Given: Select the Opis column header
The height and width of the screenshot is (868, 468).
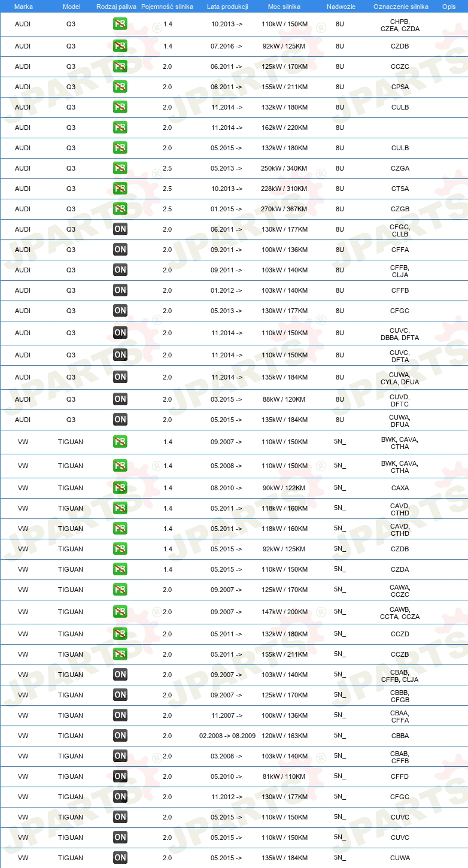Looking at the screenshot, I should (x=449, y=7).
